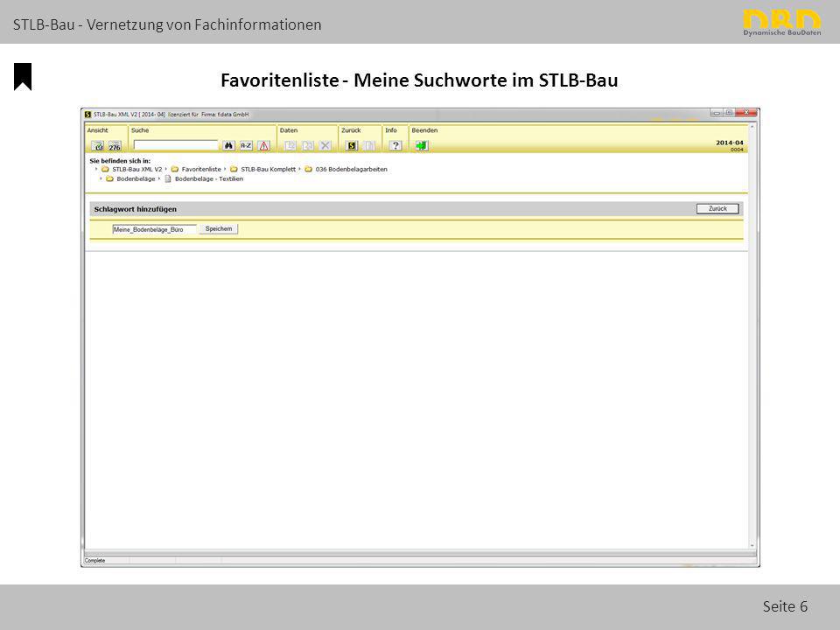
Task: Click the red warning triangle icon
Action: [x=263, y=146]
